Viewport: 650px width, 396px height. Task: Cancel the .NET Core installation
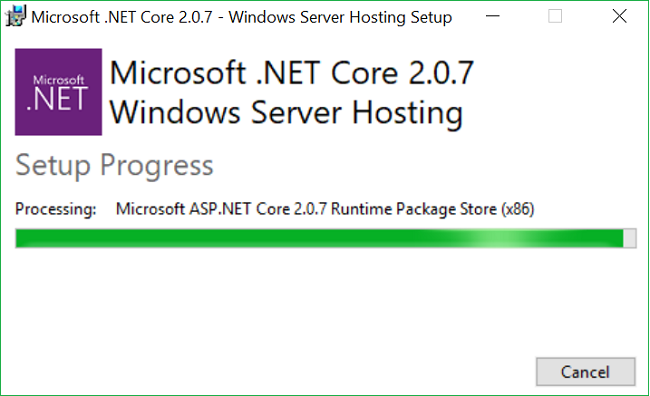[585, 372]
